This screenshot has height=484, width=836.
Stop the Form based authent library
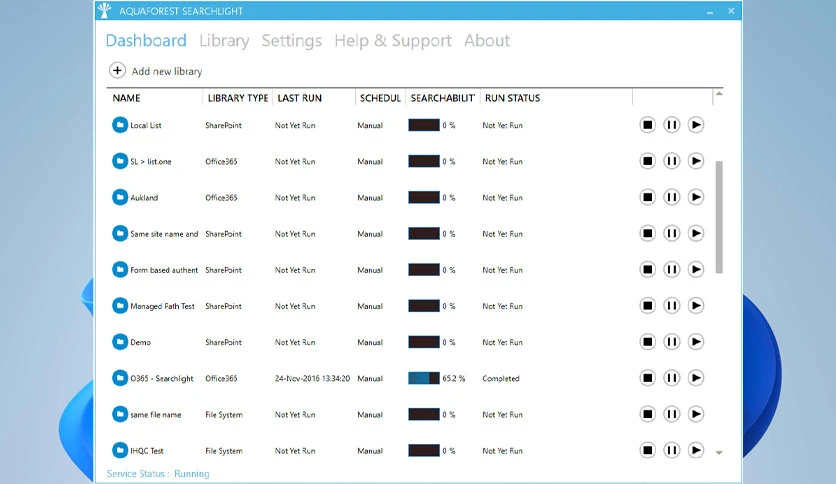tap(647, 269)
